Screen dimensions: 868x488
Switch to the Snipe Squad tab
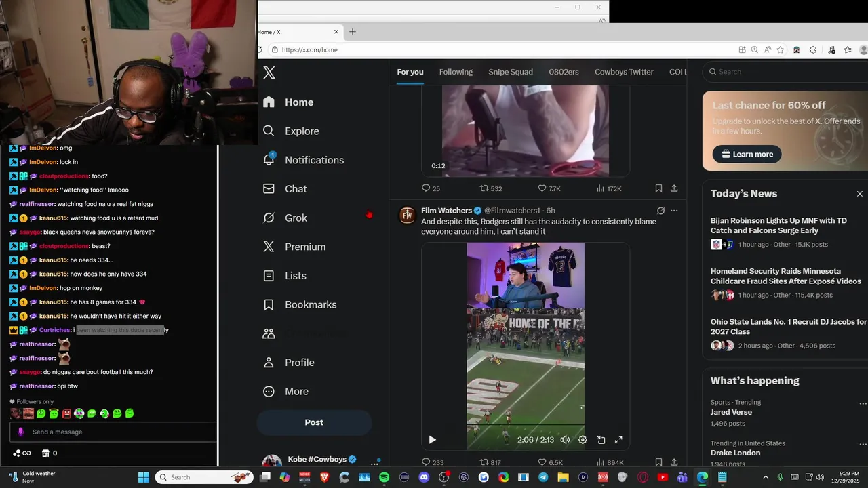pyautogui.click(x=511, y=72)
